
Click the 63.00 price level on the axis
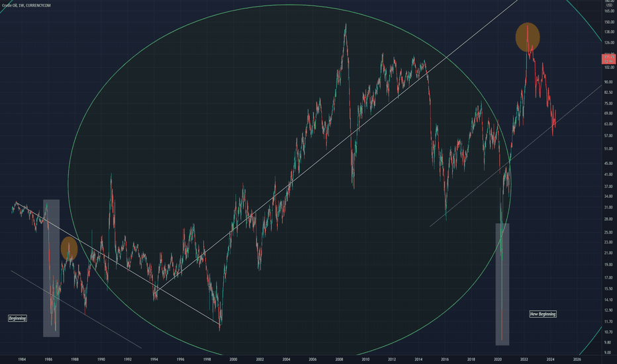pos(609,124)
